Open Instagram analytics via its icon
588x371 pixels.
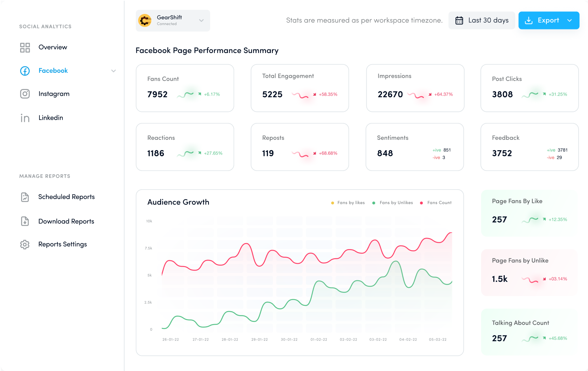(25, 94)
